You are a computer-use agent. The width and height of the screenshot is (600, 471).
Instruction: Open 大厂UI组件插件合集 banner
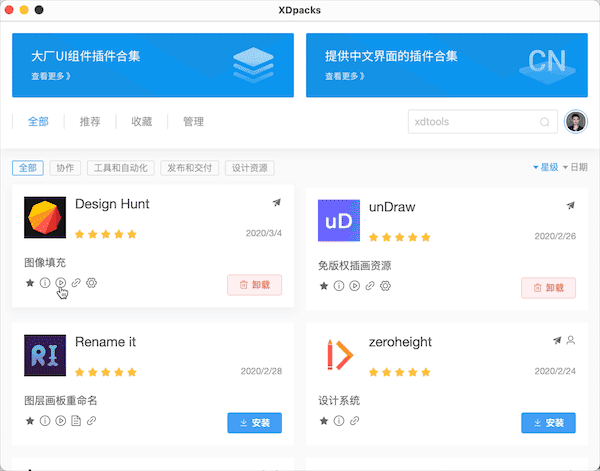pos(153,65)
